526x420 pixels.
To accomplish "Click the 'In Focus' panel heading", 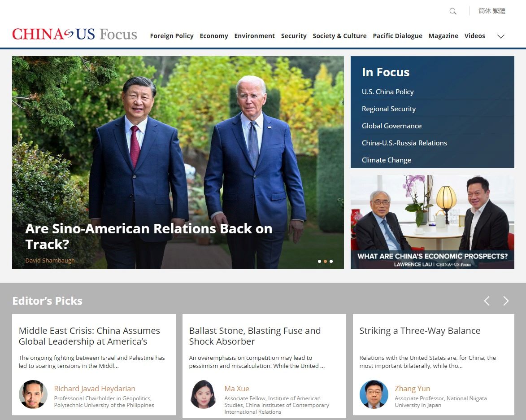I will (x=386, y=72).
